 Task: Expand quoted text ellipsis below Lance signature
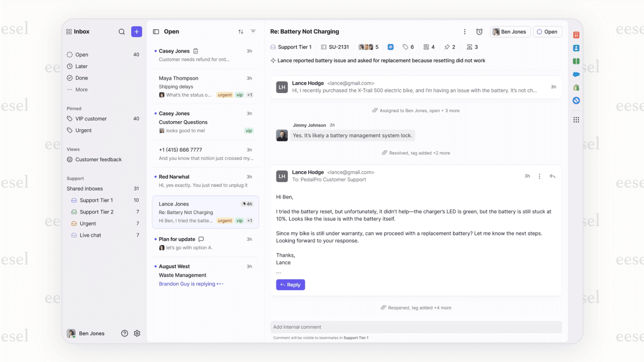[x=279, y=273]
